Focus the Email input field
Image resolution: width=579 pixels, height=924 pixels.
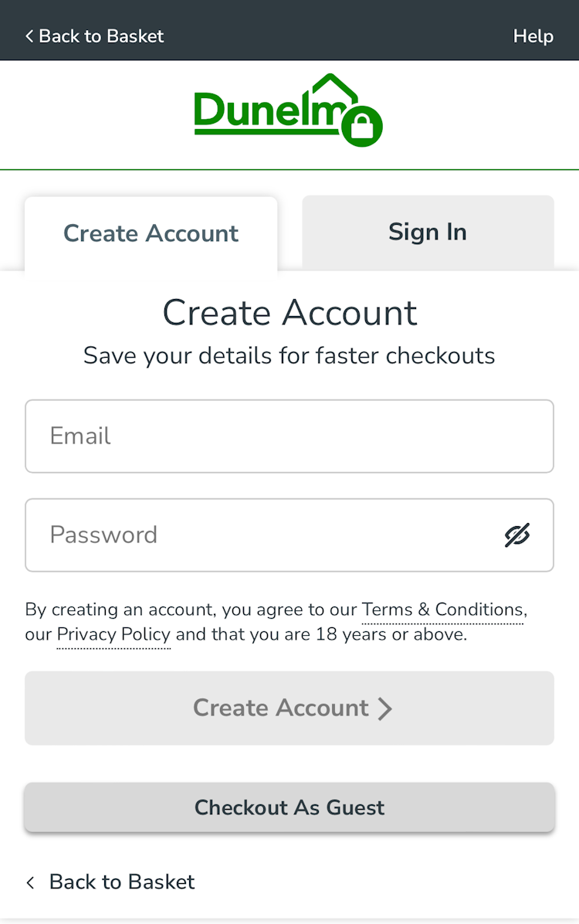(x=289, y=436)
